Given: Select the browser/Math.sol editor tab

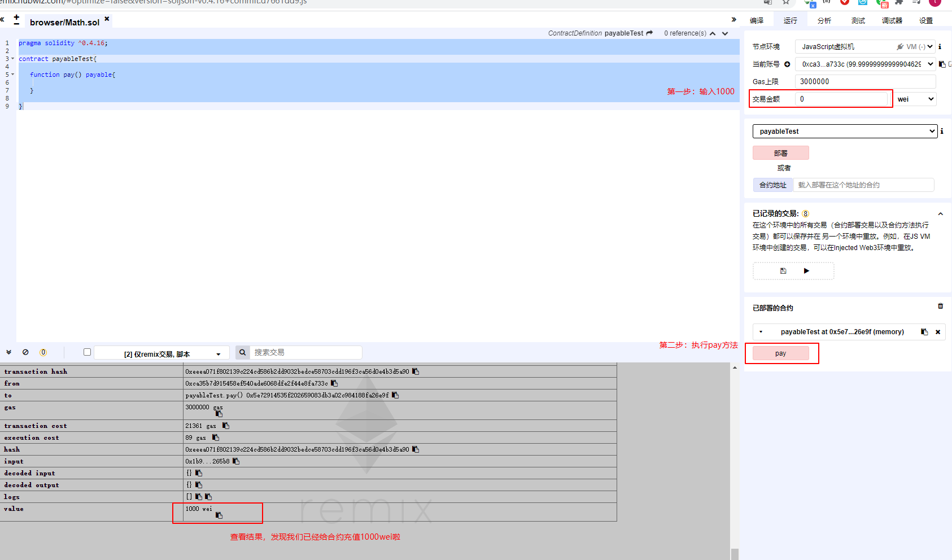Looking at the screenshot, I should tap(64, 22).
